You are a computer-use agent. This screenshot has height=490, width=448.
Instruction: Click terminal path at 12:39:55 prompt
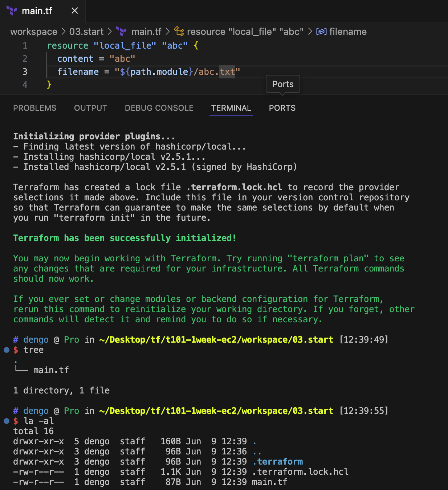(x=216, y=411)
